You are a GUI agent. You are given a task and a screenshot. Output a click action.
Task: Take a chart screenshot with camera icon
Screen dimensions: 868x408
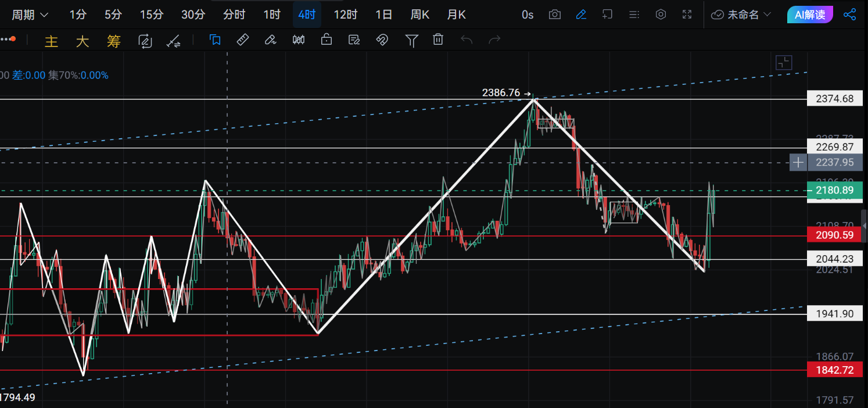[555, 15]
